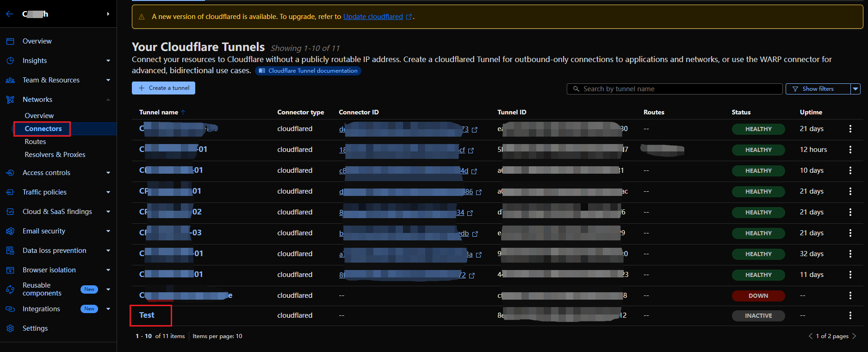
Task: Click the back arrow icon in sidebar
Action: coord(10,14)
